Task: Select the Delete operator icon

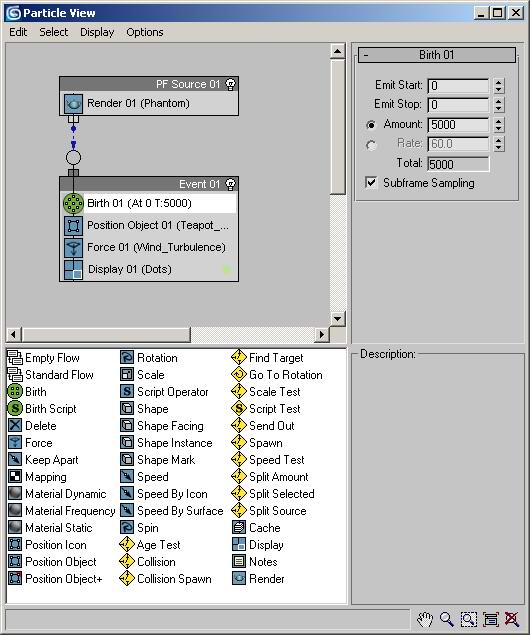Action: tap(15, 426)
